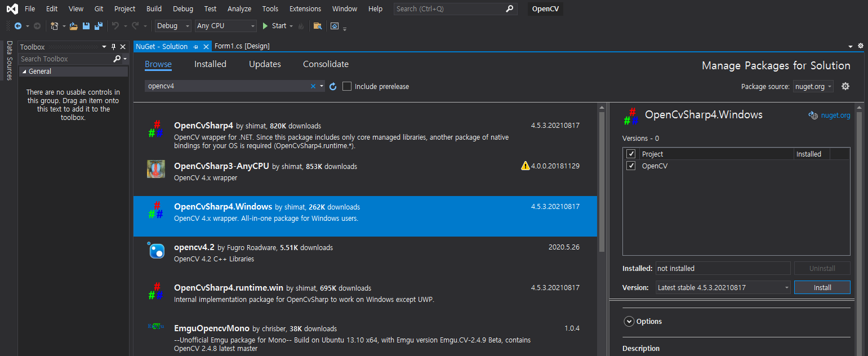Click the green Start play icon

click(x=265, y=26)
